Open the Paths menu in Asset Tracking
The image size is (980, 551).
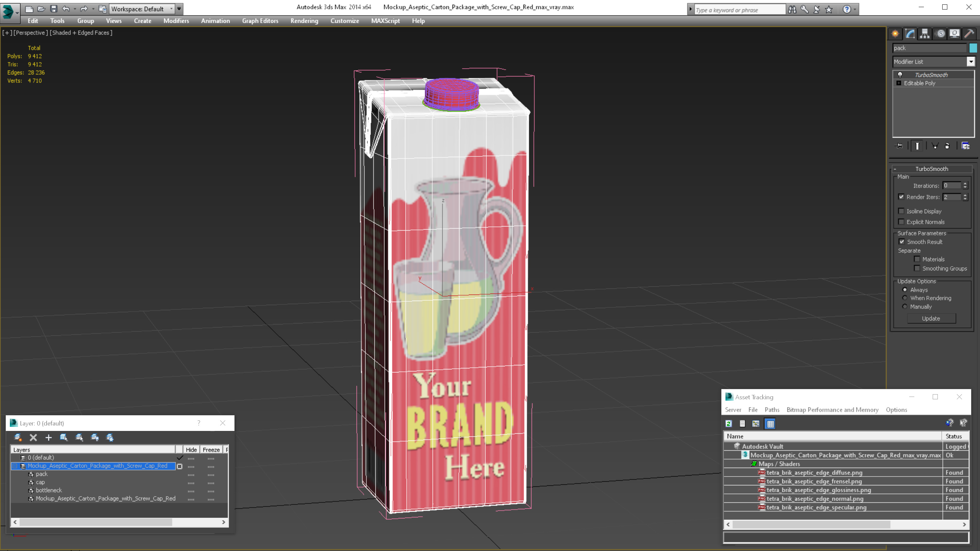click(772, 410)
